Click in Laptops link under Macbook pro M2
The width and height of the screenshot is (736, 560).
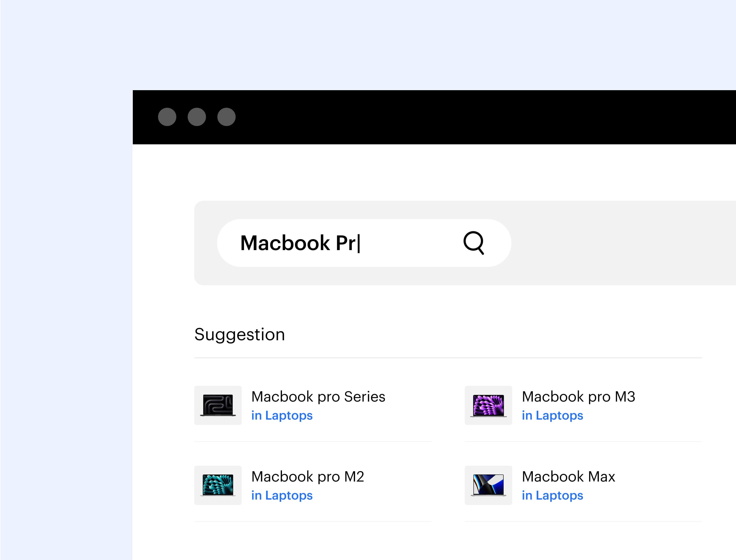coord(283,495)
